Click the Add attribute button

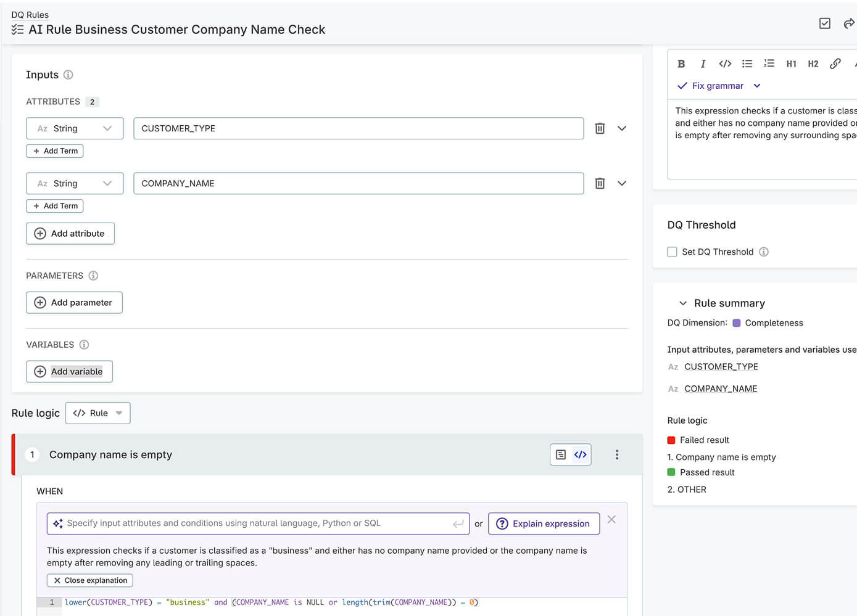coord(70,234)
